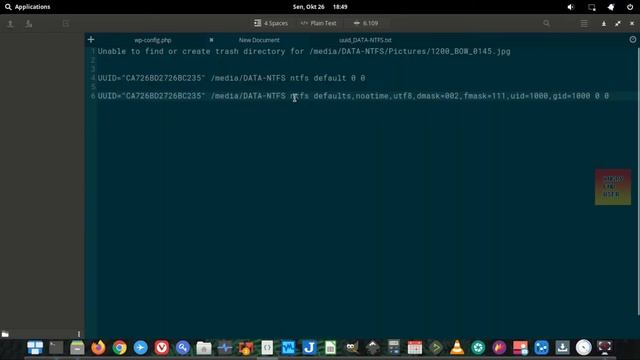The height and width of the screenshot is (360, 640).
Task: Click '/media/DATA-NTFS' path on line 4
Action: pyautogui.click(x=248, y=78)
